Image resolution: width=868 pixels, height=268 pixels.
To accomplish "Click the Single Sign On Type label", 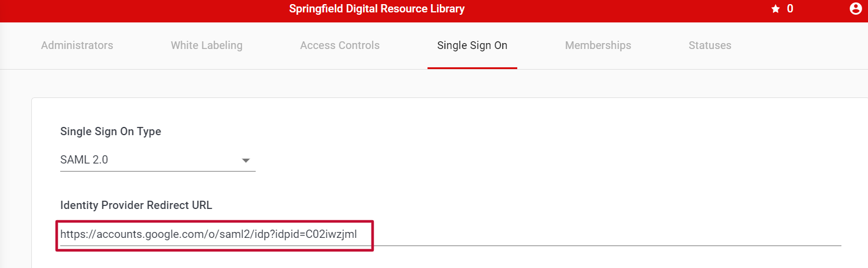I will pos(110,132).
